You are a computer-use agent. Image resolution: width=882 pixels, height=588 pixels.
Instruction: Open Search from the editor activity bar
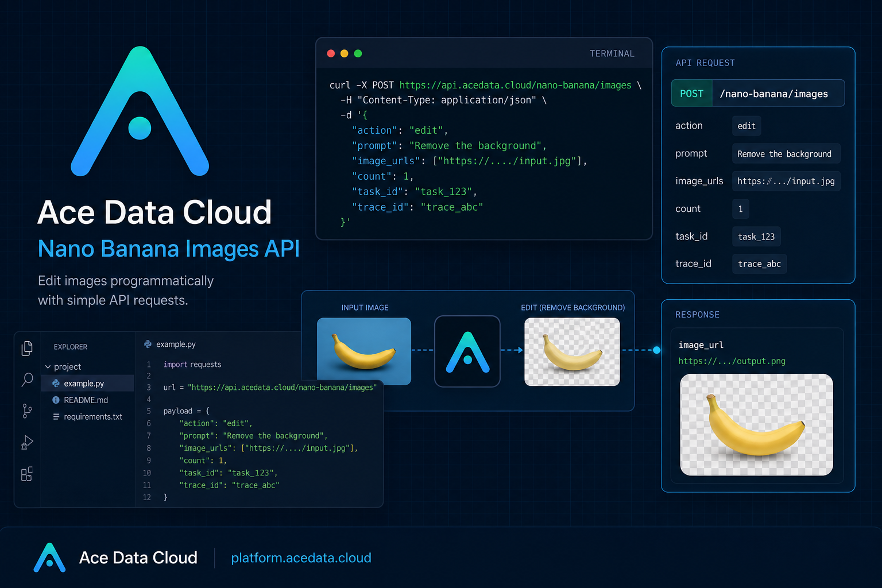pyautogui.click(x=27, y=380)
